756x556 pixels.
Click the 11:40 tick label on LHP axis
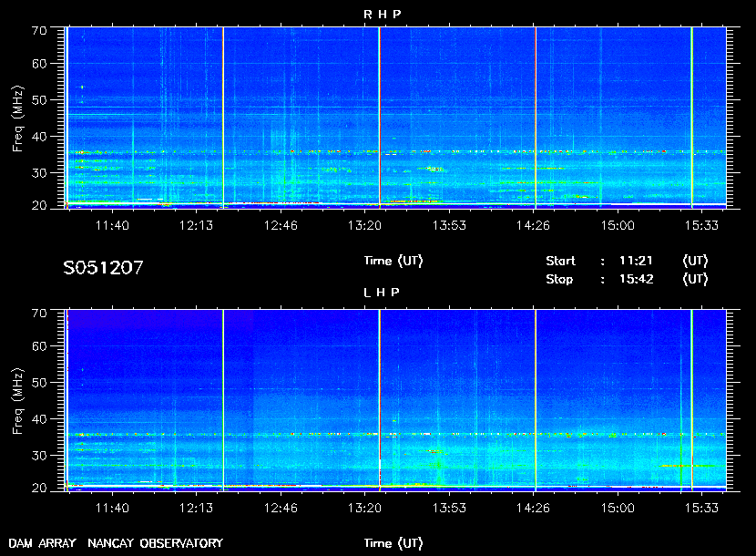point(112,508)
